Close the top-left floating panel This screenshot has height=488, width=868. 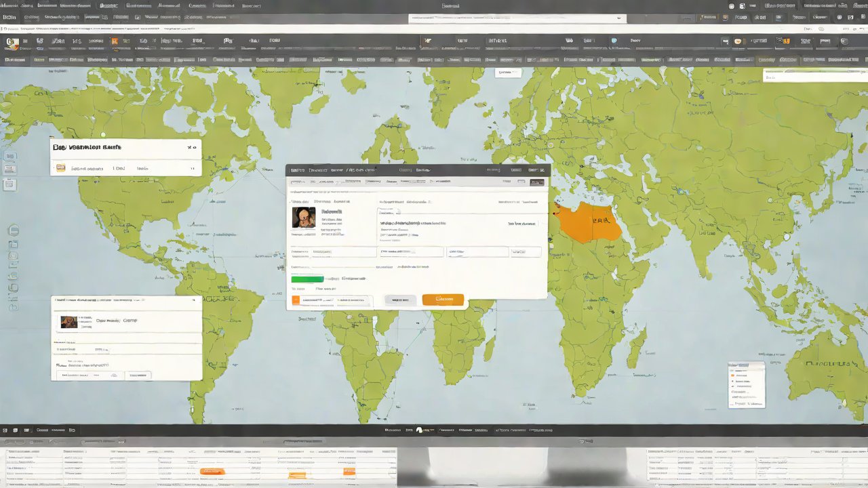pos(190,146)
